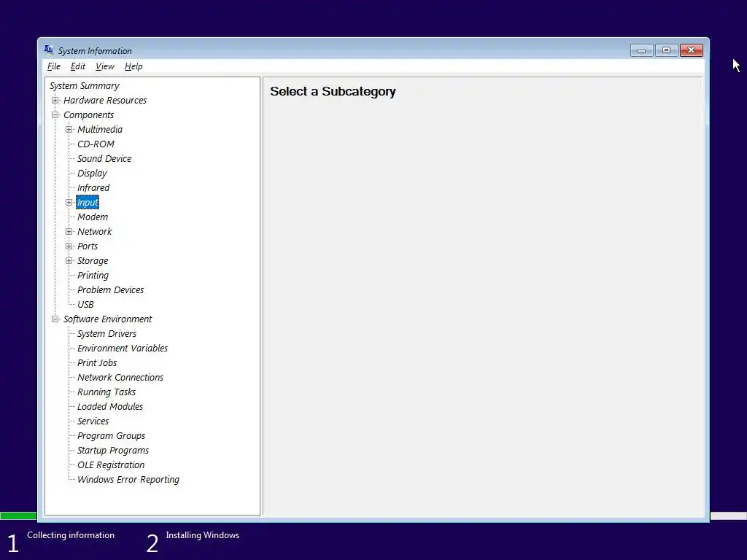Expand the Storage node
This screenshot has width=747, height=560.
point(69,260)
